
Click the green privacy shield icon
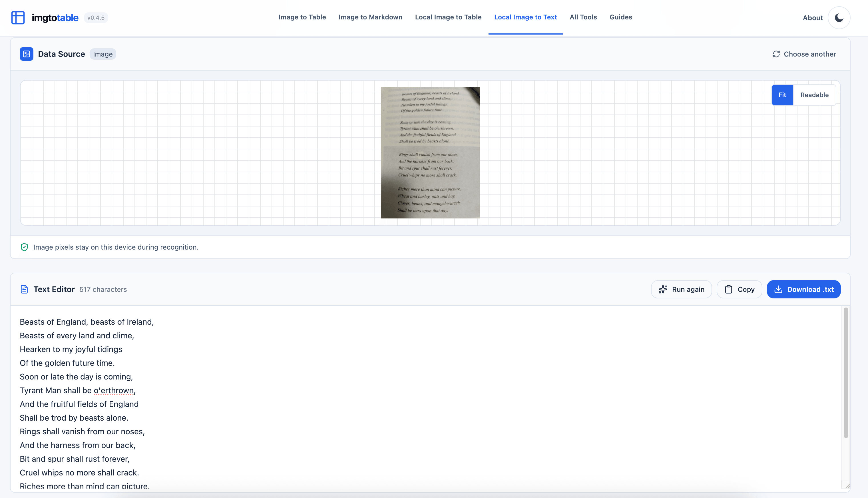pyautogui.click(x=24, y=247)
